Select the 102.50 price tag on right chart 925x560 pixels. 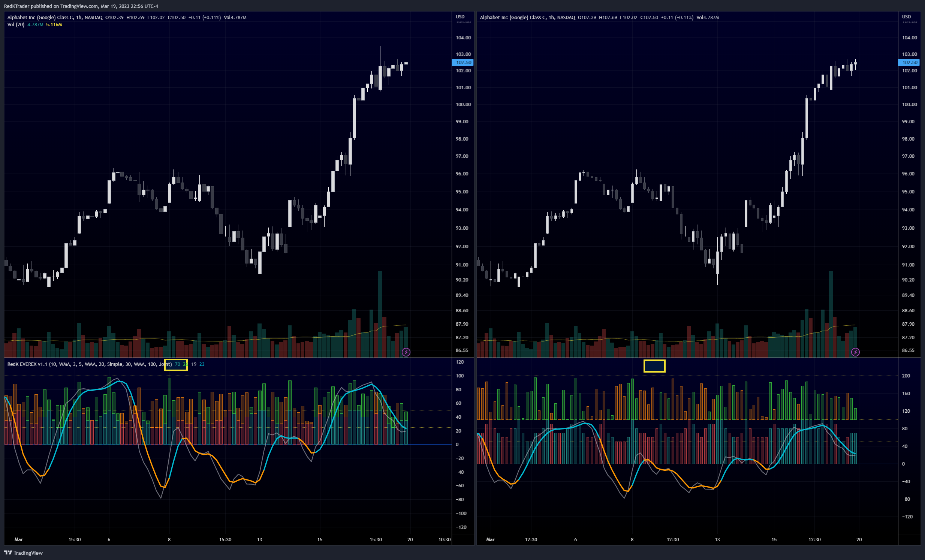click(909, 63)
